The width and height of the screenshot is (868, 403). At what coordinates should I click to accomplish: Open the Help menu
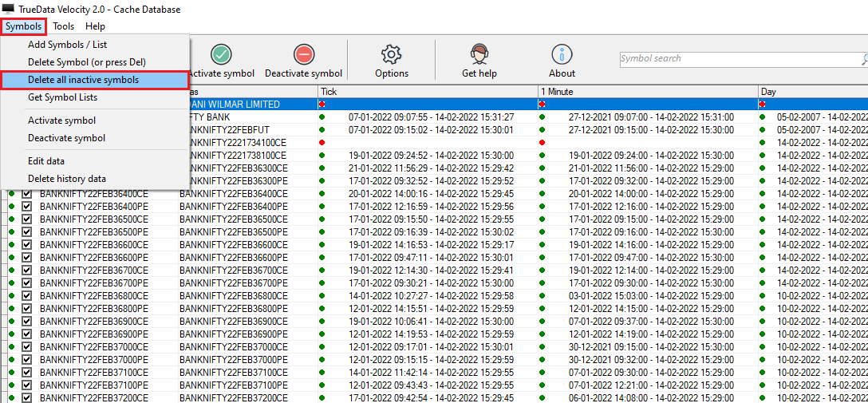(x=95, y=26)
